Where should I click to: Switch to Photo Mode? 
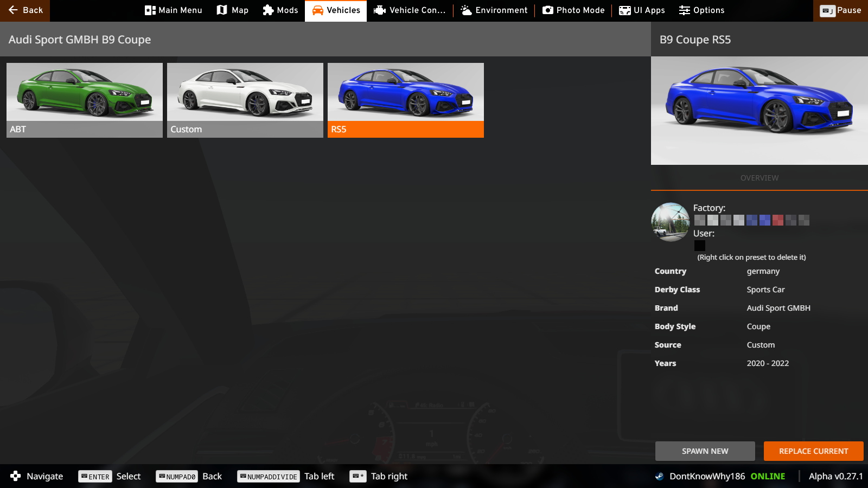click(573, 10)
